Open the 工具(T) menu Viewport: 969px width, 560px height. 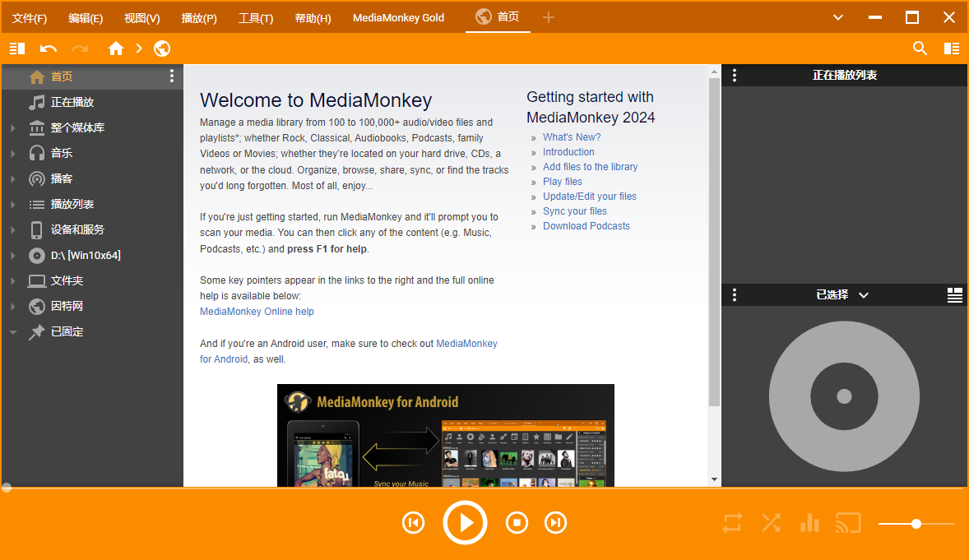click(255, 17)
